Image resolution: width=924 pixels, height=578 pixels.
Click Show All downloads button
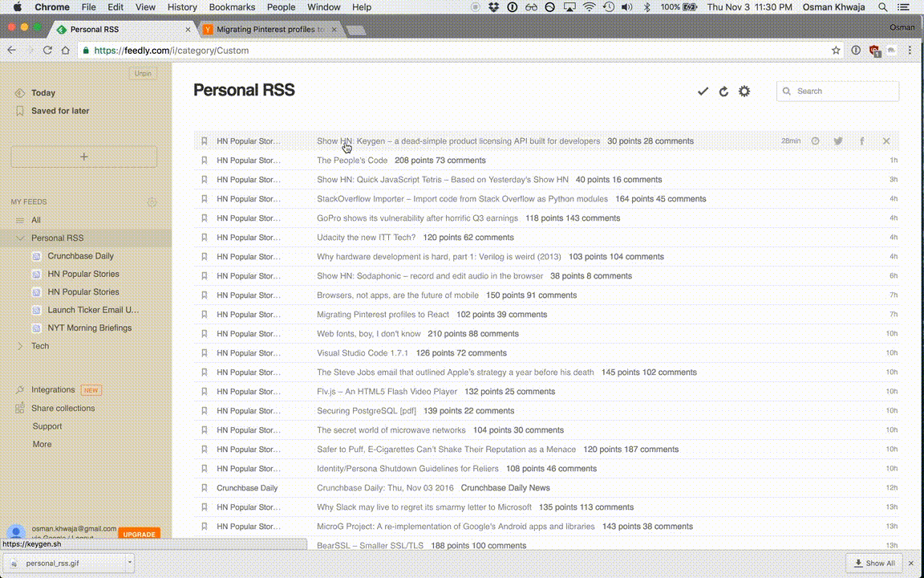pyautogui.click(x=874, y=564)
